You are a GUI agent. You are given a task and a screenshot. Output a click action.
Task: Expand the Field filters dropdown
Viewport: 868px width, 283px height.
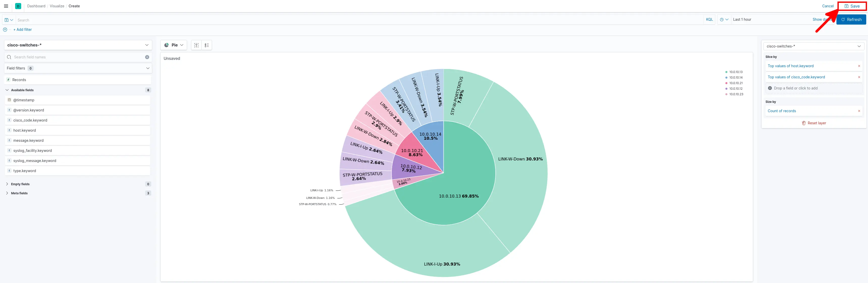78,68
